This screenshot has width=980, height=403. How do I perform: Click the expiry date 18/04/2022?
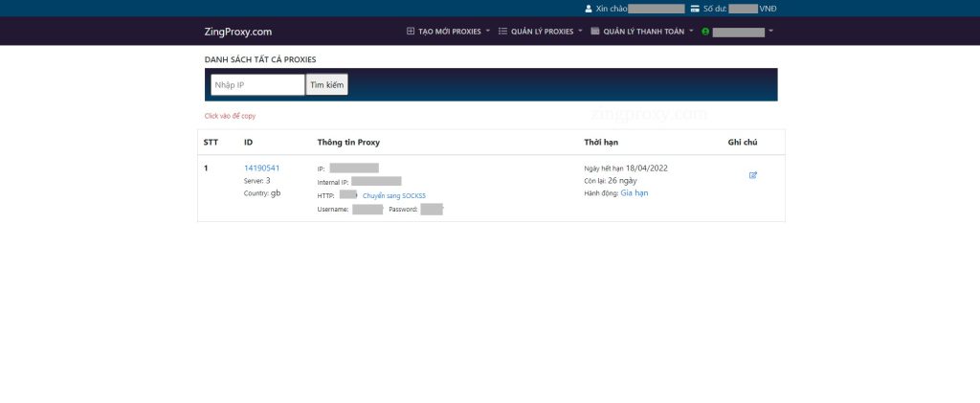(647, 168)
